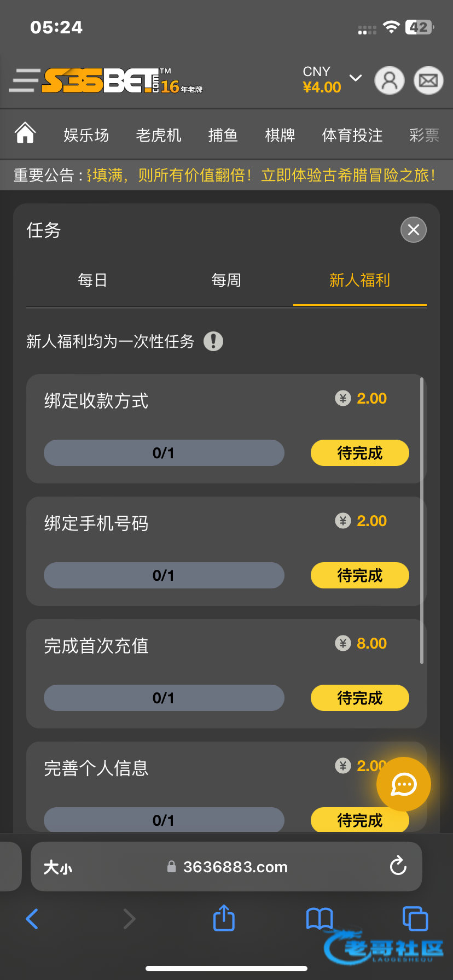
Task: Open the hamburger side menu
Action: (x=24, y=81)
